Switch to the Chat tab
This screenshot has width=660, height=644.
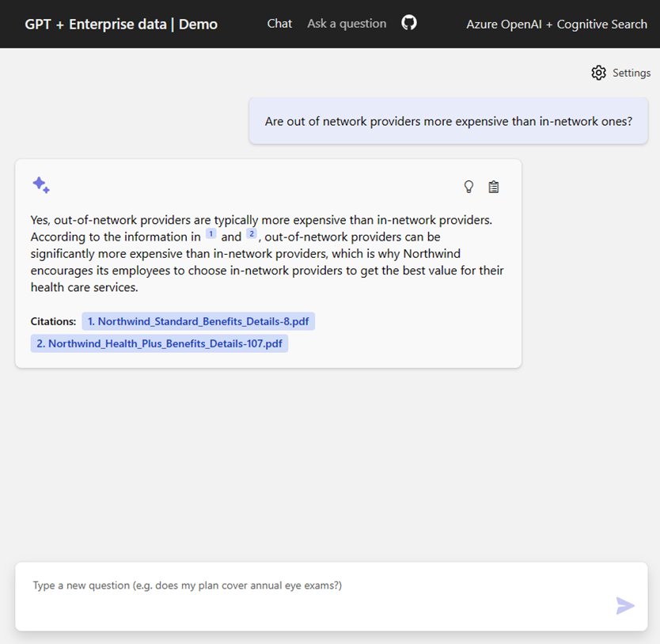click(279, 24)
